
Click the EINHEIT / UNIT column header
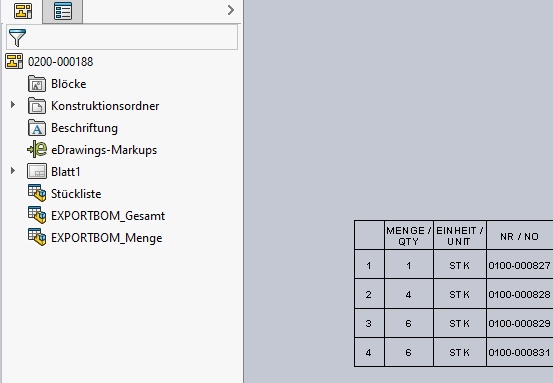(460, 236)
